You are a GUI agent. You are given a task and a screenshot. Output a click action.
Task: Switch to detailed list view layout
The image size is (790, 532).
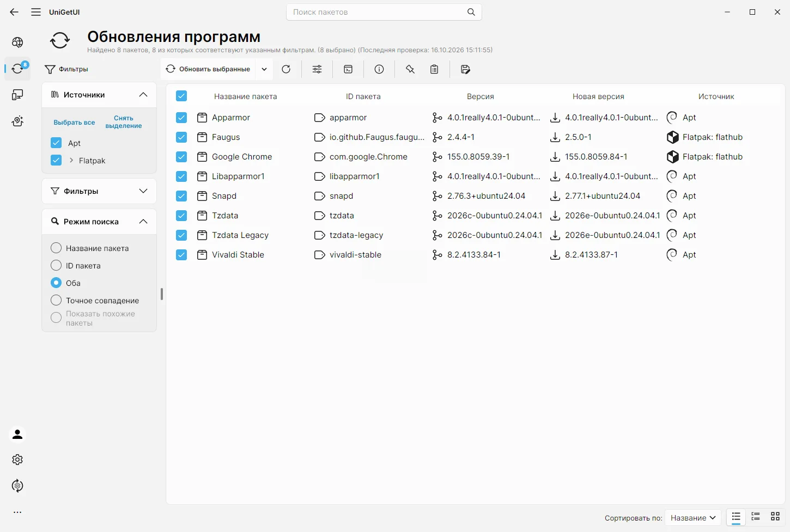click(756, 517)
